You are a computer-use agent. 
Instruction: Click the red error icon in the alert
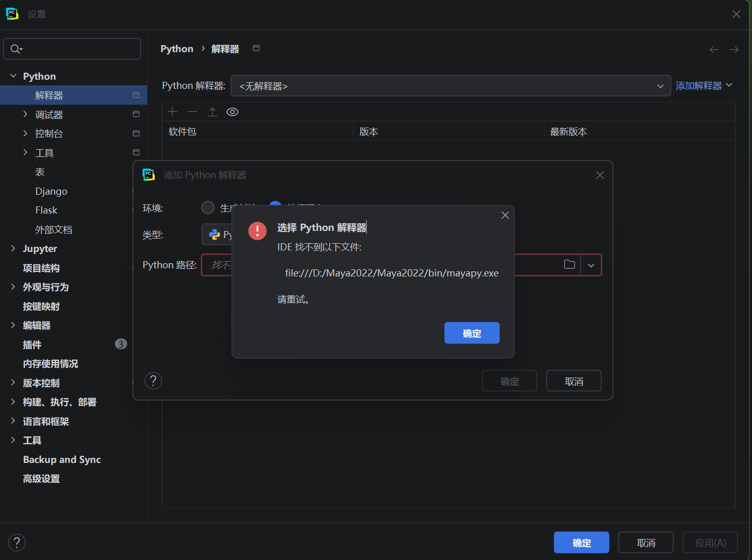point(257,231)
